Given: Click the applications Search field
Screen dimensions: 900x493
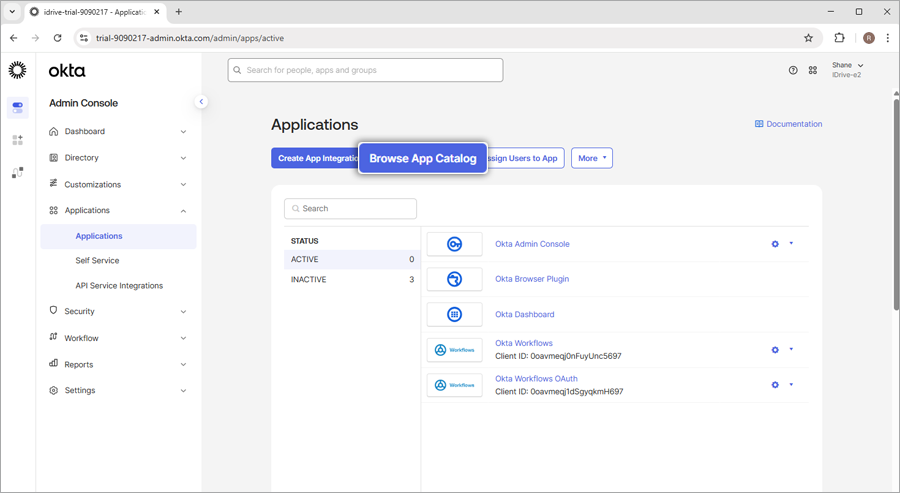Looking at the screenshot, I should click(x=351, y=209).
